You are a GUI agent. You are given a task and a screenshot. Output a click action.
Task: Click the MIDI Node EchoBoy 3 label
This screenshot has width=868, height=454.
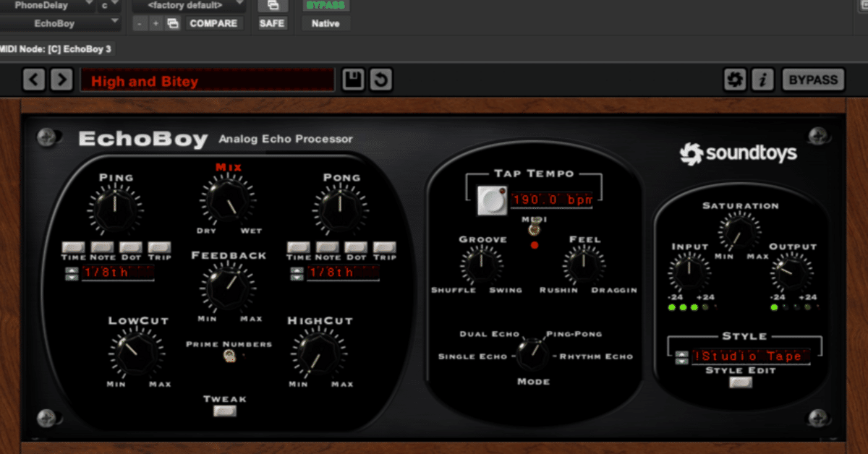point(58,49)
